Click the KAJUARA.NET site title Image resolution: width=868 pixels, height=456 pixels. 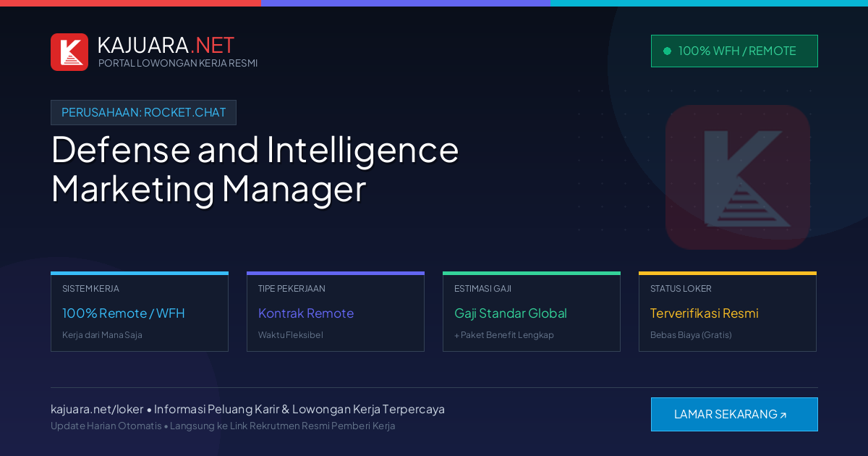166,45
